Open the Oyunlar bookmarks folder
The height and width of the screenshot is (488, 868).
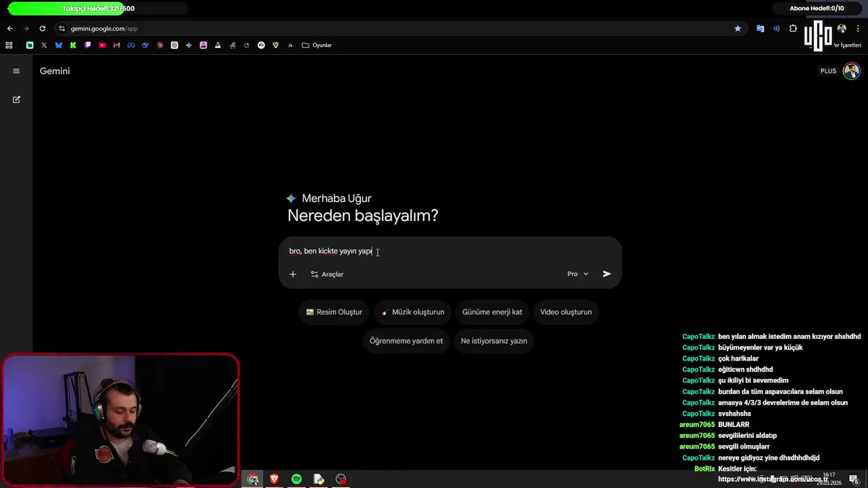[317, 45]
